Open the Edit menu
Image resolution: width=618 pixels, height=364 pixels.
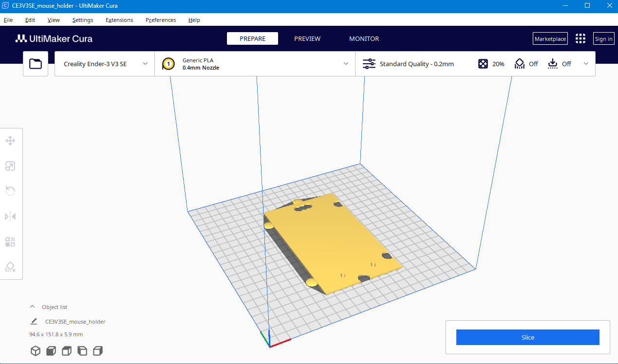pyautogui.click(x=30, y=20)
